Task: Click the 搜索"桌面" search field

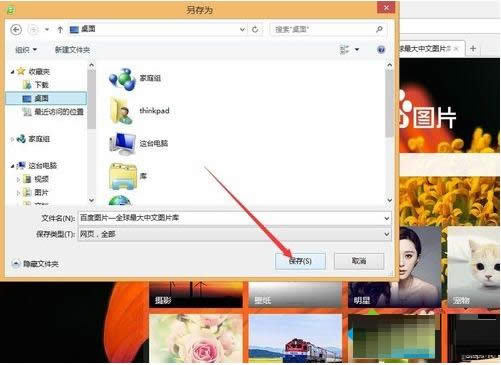Action: (327, 30)
